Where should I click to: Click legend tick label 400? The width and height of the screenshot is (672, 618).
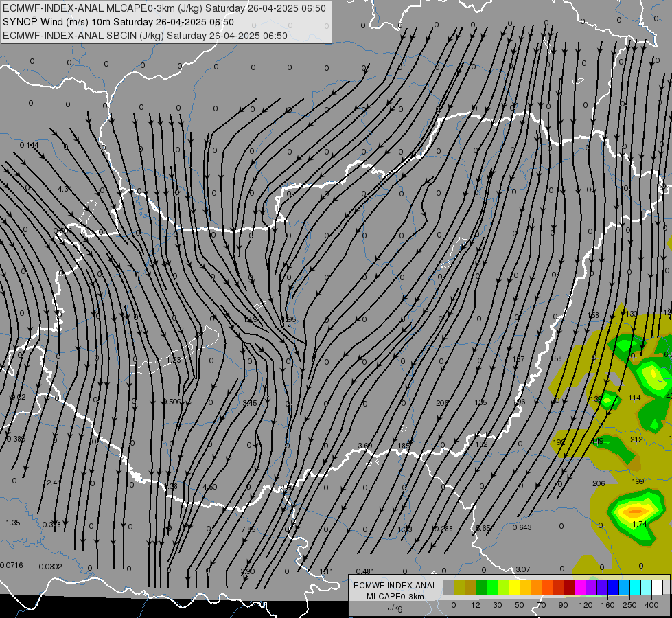tap(651, 605)
